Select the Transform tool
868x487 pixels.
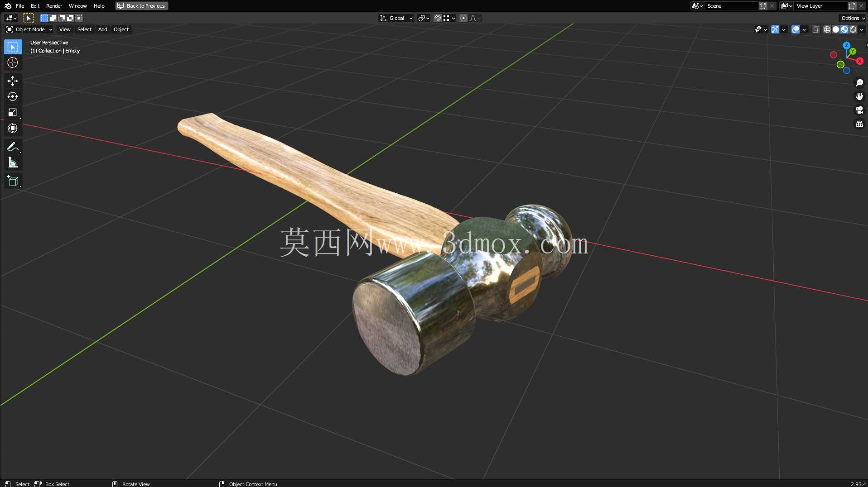pyautogui.click(x=13, y=129)
